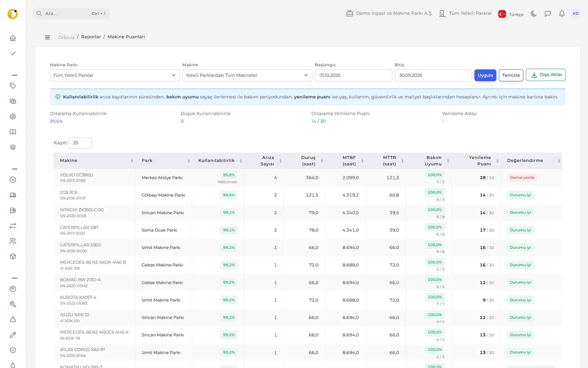
Task: Toggle the hamburger sidebar menu button
Action: (48, 37)
